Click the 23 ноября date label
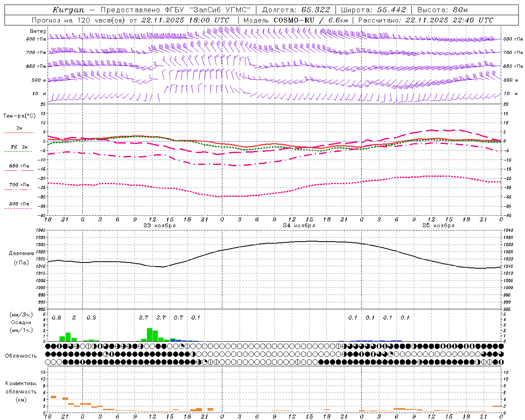Screen dimensions: 525x420 coord(160,225)
